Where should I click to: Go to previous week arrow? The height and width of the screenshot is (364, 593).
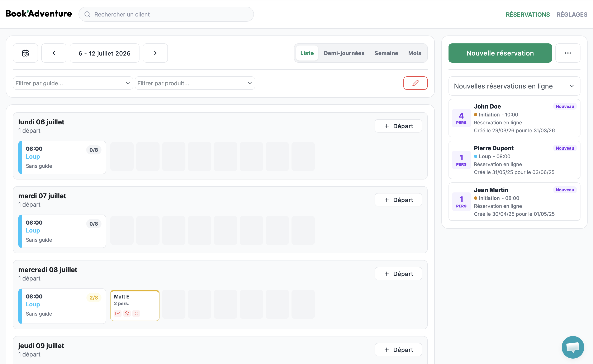54,53
